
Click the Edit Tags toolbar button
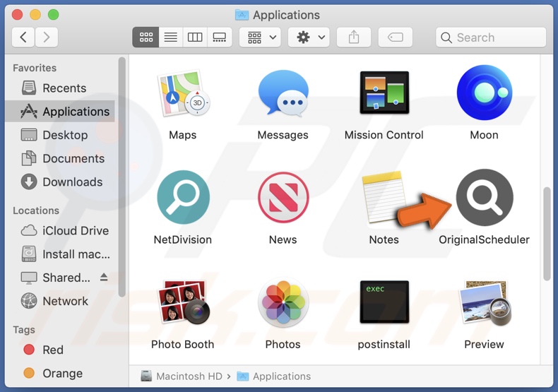[x=395, y=37]
